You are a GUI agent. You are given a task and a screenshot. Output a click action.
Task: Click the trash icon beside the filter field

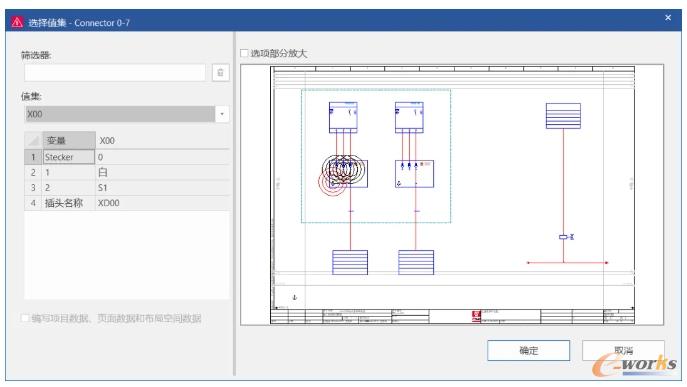click(220, 73)
